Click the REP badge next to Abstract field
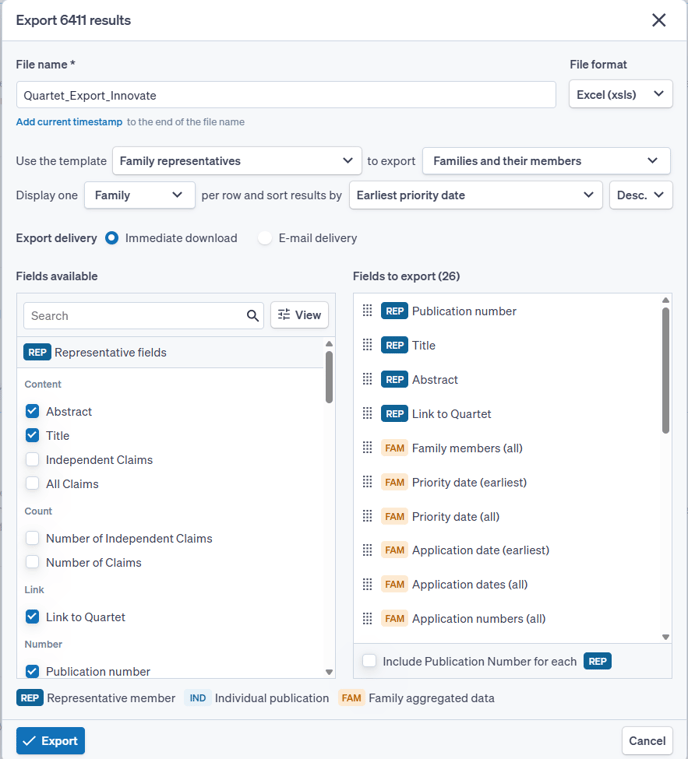The width and height of the screenshot is (688, 759). (394, 380)
